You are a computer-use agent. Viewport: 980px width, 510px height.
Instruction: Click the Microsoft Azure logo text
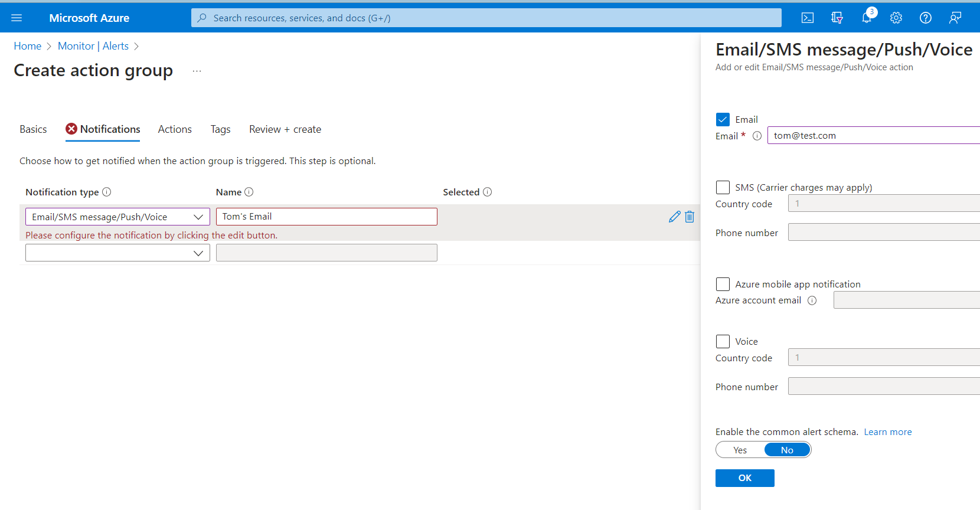89,18
